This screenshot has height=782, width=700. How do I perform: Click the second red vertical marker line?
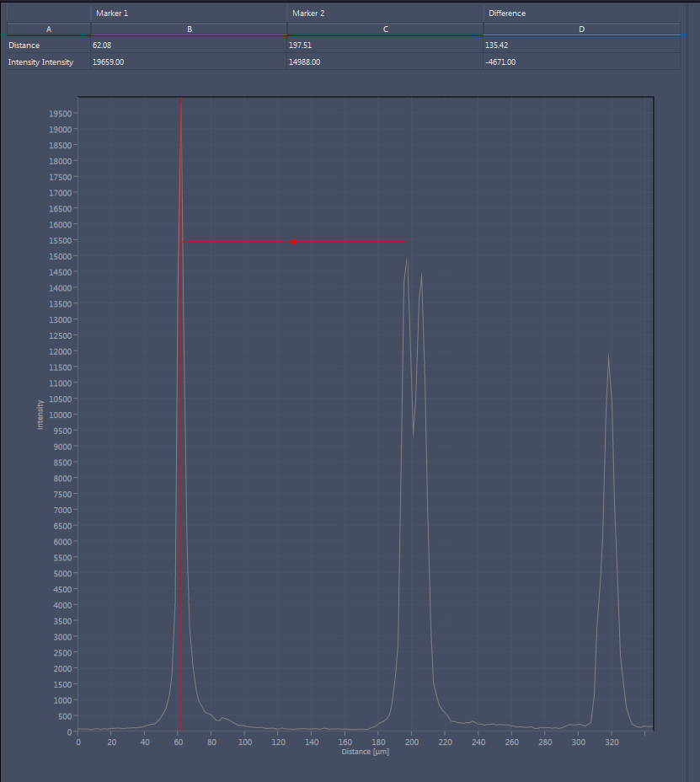tap(408, 414)
